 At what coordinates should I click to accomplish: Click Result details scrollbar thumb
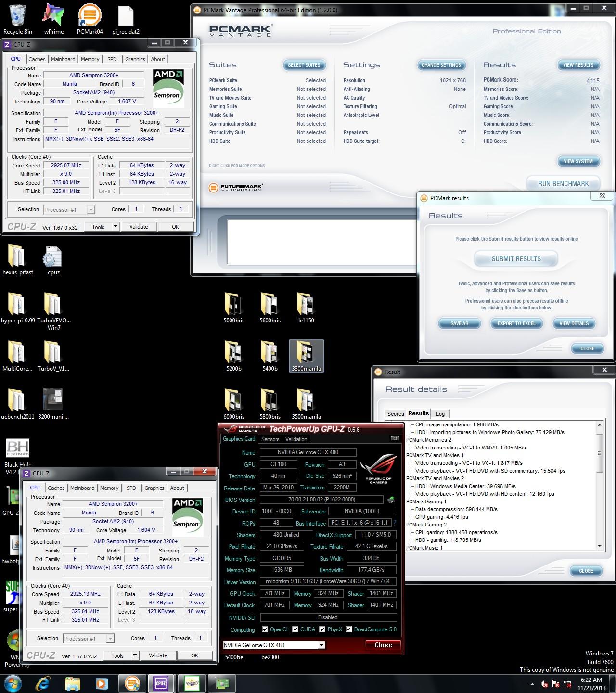coord(599,453)
